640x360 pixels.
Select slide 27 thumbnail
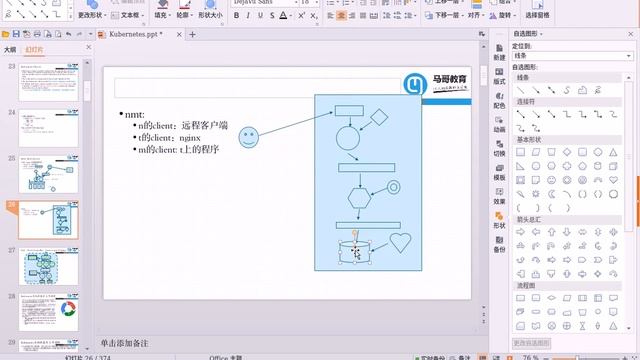coord(48,266)
